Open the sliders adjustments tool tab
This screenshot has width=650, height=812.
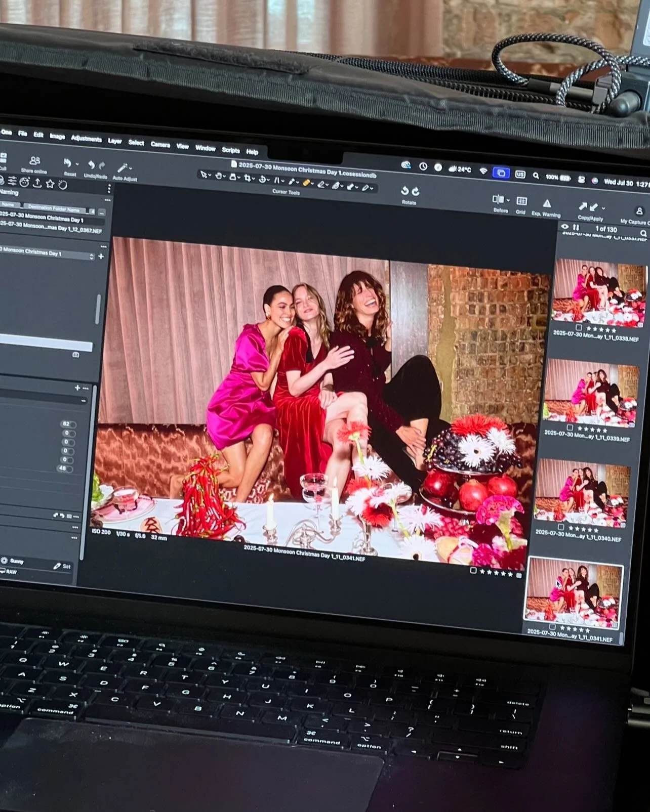[12, 181]
